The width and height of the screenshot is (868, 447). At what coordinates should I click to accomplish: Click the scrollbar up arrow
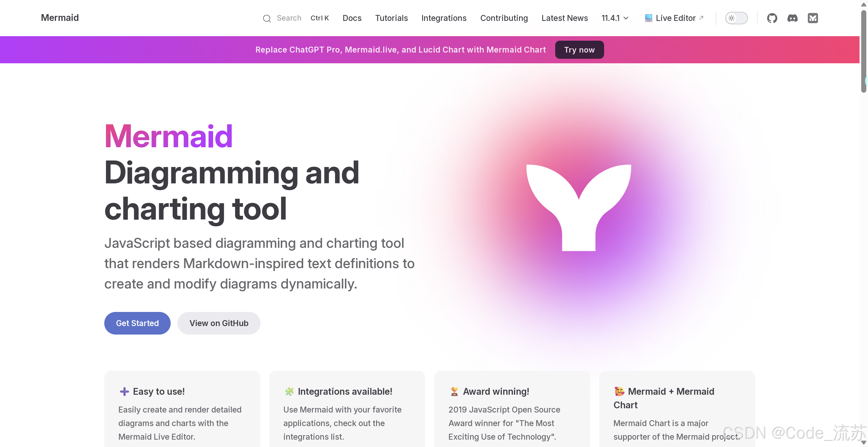click(x=863, y=4)
